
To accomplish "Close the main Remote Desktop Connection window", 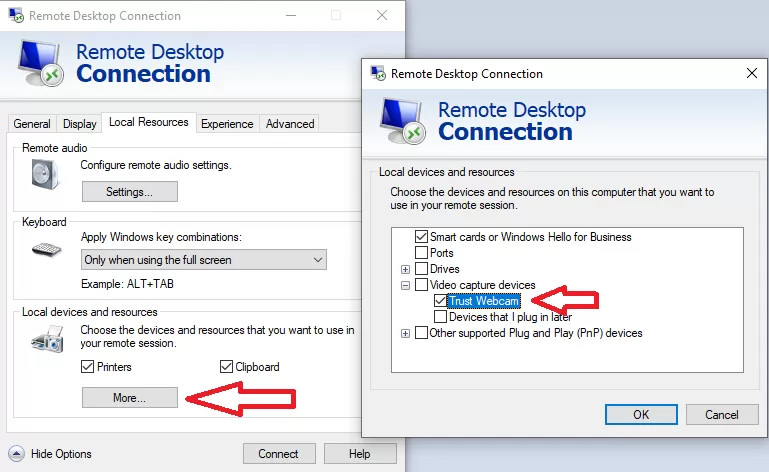I will pos(382,15).
